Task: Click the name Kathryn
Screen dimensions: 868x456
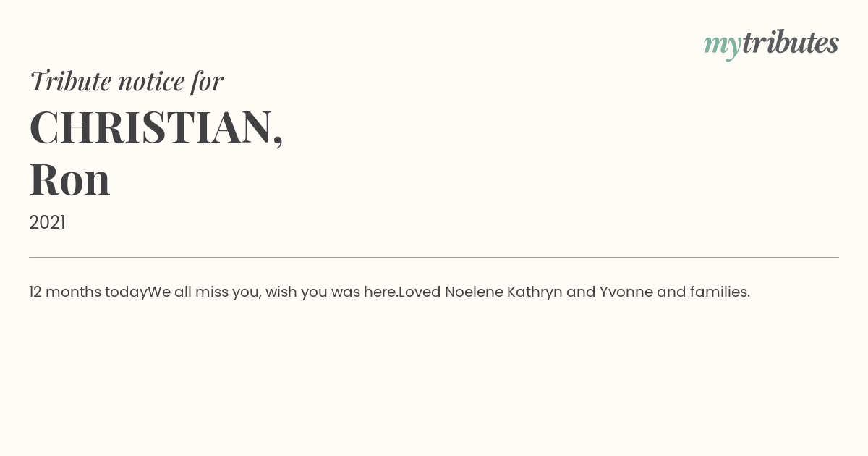Action: (534, 292)
